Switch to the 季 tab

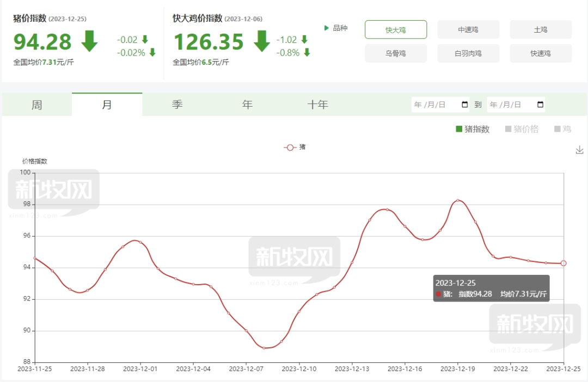click(177, 104)
